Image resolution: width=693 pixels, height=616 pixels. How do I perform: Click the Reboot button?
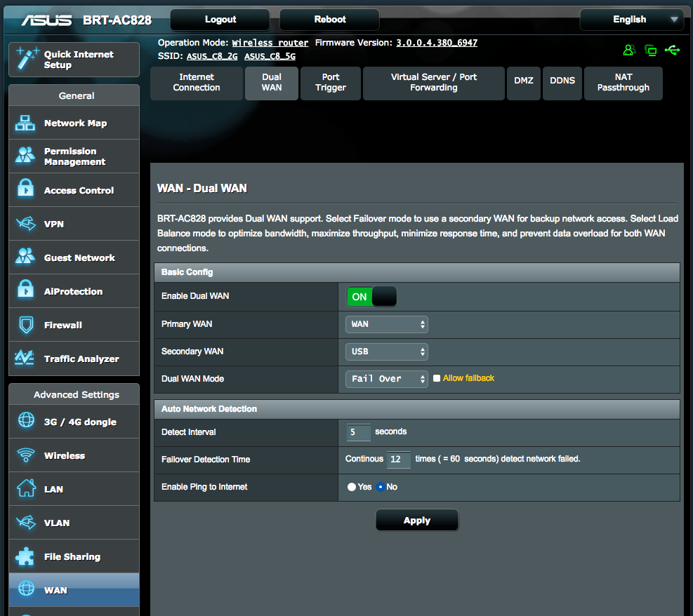[x=329, y=20]
